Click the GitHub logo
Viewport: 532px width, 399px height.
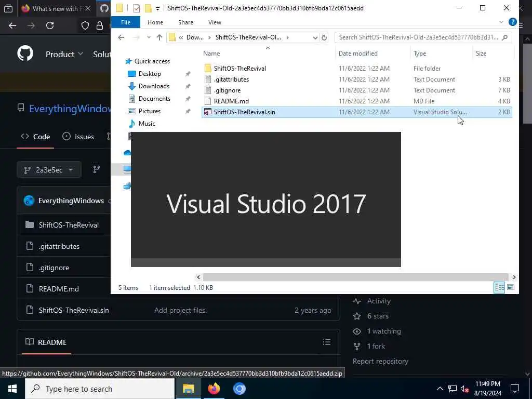[25, 54]
